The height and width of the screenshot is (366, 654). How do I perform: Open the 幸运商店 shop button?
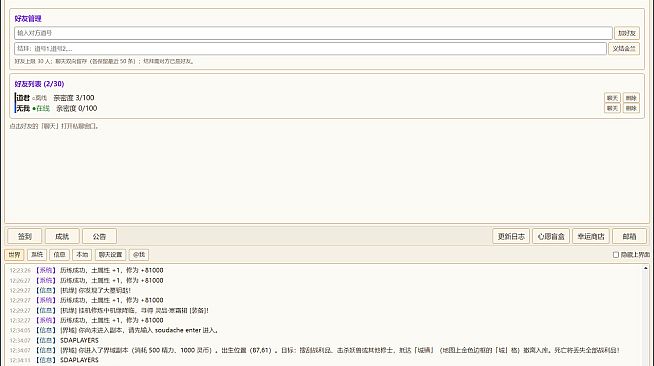click(x=591, y=236)
